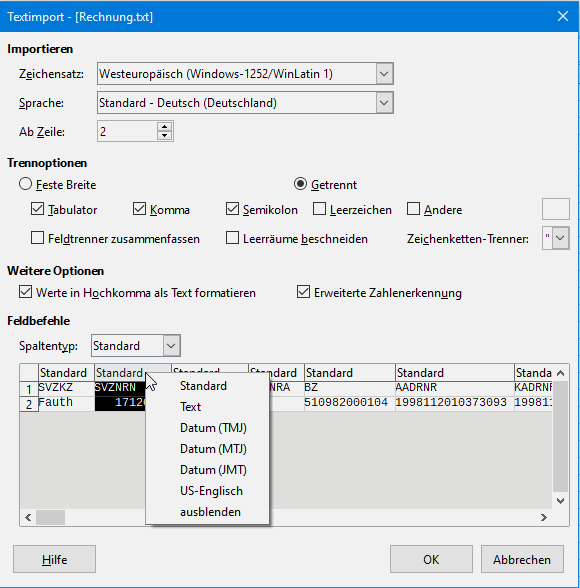
Task: Click the preview scroll right arrow
Action: pyautogui.click(x=544, y=518)
